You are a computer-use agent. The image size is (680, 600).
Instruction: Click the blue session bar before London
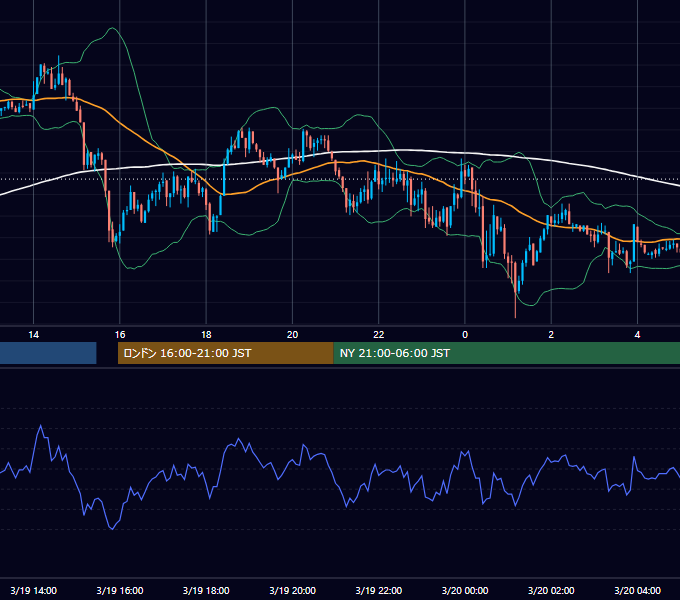(48, 353)
